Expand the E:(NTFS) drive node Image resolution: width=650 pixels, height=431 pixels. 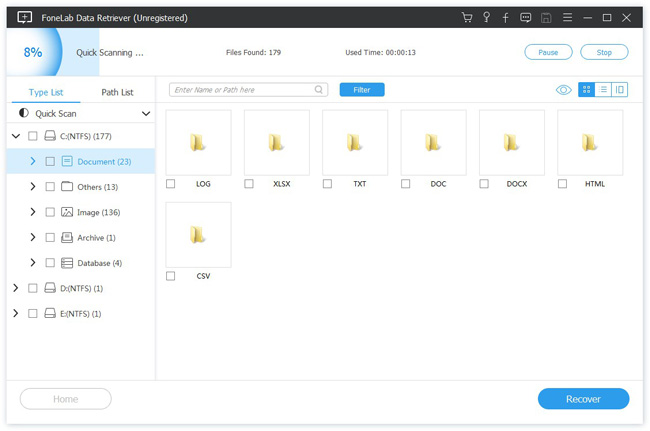pos(15,313)
